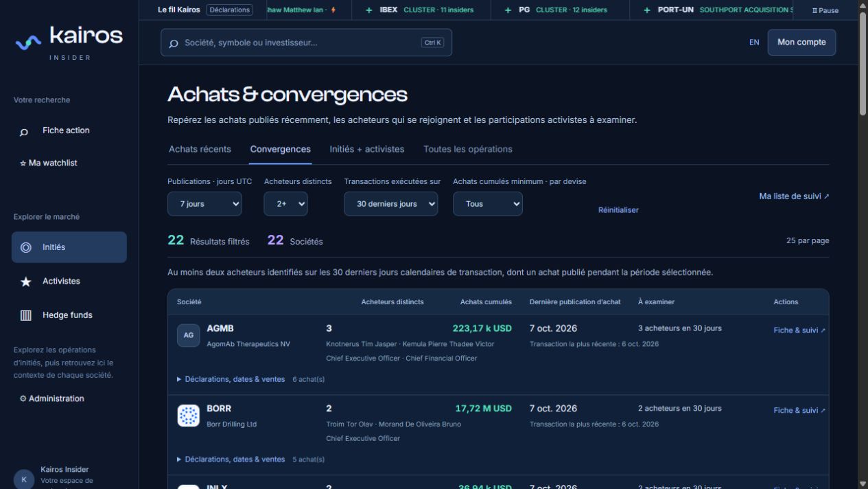868x489 pixels.
Task: Select the Initiés target icon
Action: 26,247
